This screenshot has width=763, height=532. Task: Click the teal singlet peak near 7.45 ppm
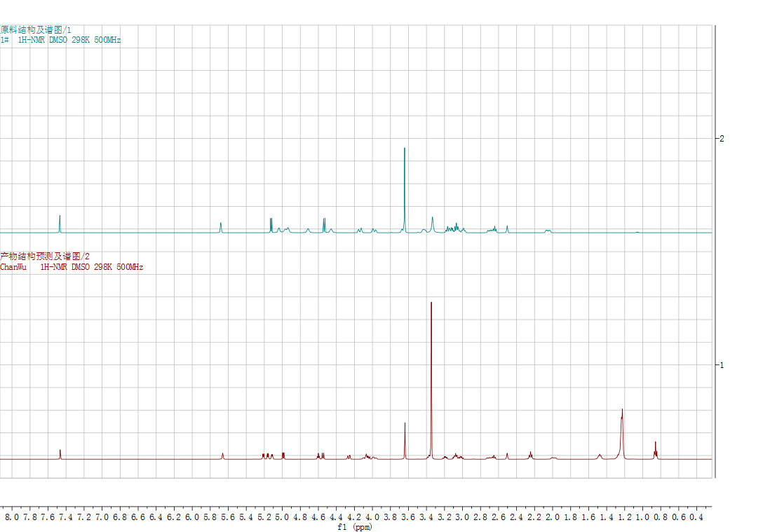pyautogui.click(x=60, y=224)
